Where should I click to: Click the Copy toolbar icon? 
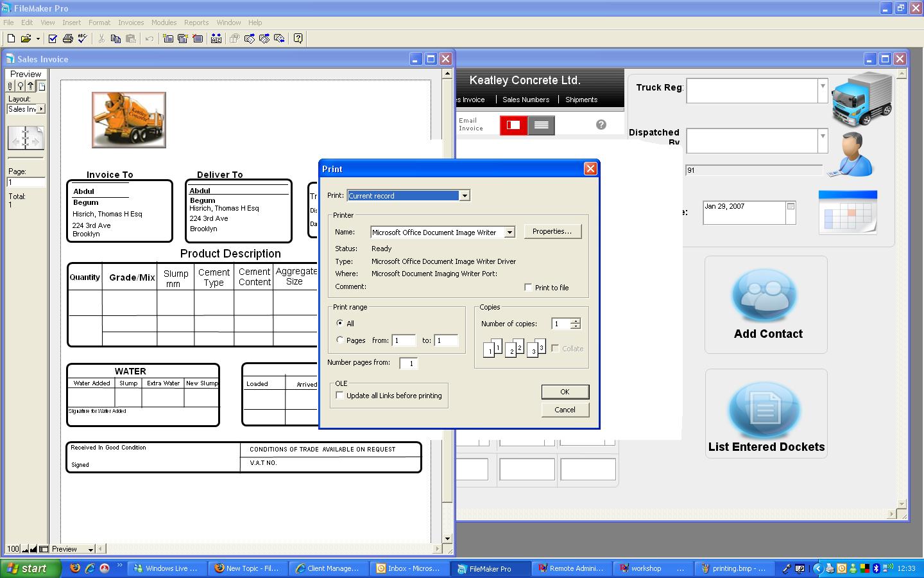(x=116, y=39)
